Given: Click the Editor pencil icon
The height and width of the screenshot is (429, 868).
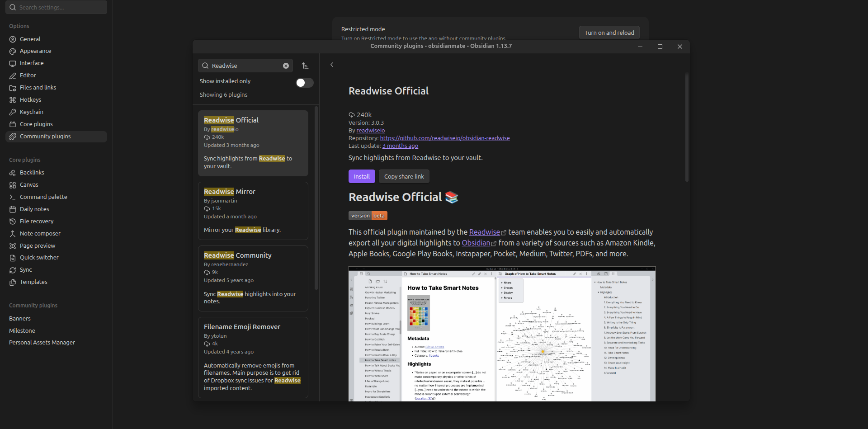Looking at the screenshot, I should click(x=13, y=76).
